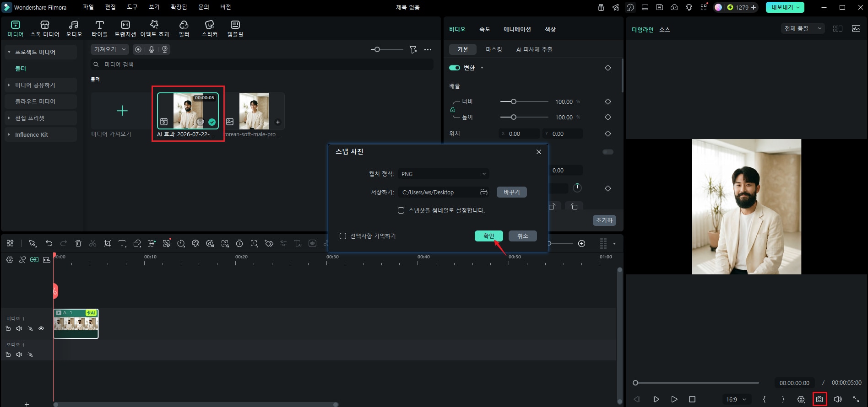The image size is (868, 407).
Task: Select the Transitions (트랜지션) icon
Action: click(x=125, y=28)
